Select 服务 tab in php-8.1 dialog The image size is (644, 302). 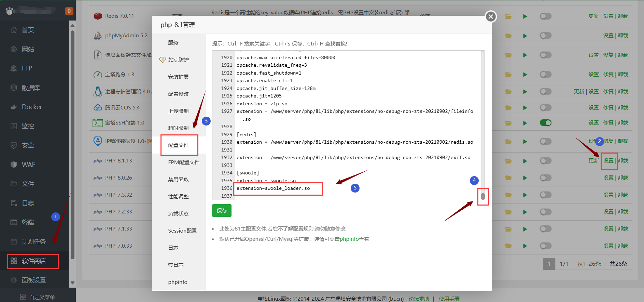[x=179, y=42]
